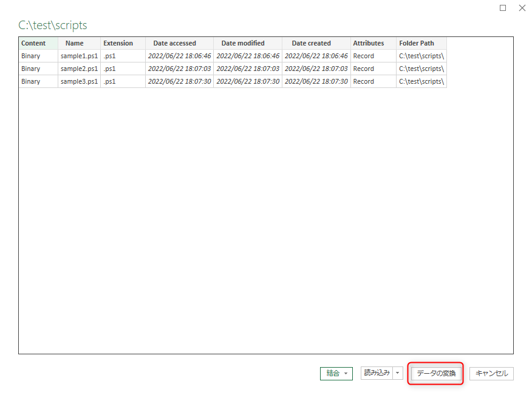Select the Date modified column header
This screenshot has height=398, width=532.
(x=248, y=43)
